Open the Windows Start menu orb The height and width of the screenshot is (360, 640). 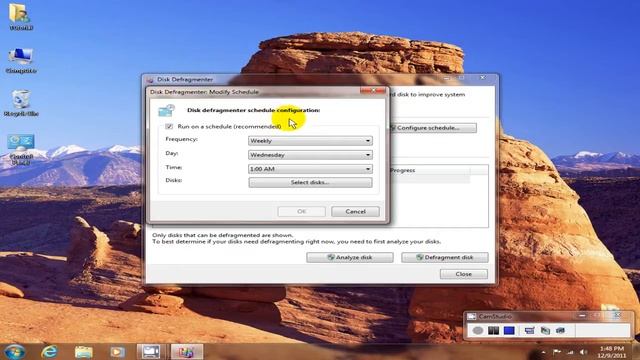[x=15, y=351]
